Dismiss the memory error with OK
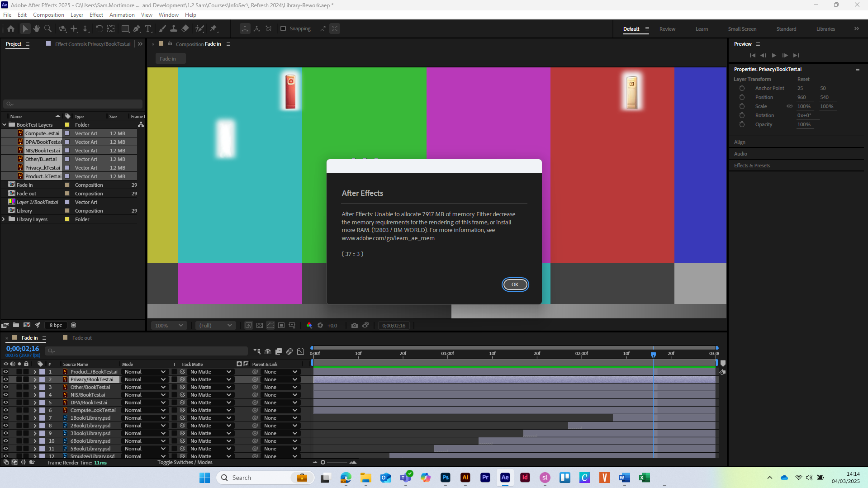This screenshot has height=488, width=868. click(x=515, y=284)
